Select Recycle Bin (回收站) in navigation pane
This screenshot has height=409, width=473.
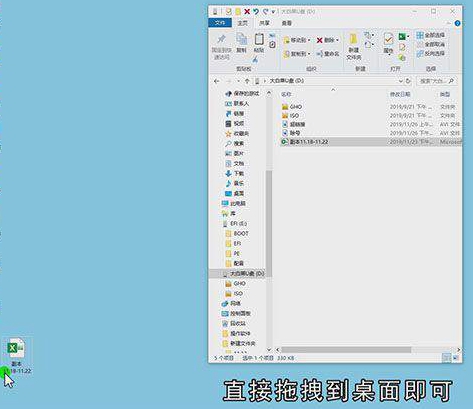(x=234, y=324)
